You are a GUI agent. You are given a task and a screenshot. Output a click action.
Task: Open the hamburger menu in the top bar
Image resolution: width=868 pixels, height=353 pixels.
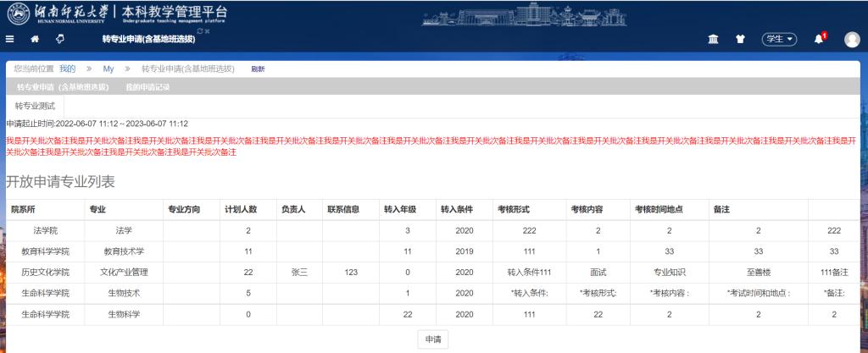point(10,39)
